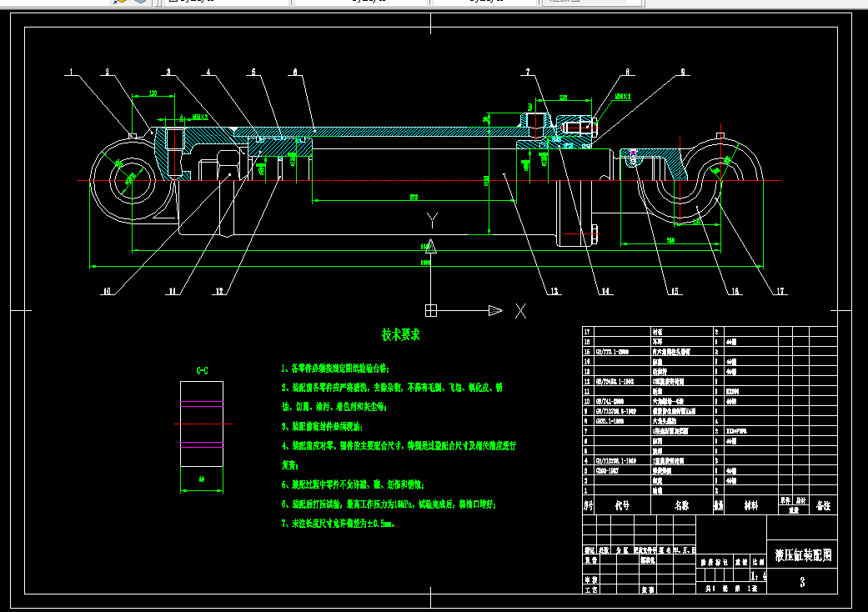The height and width of the screenshot is (612, 868).
Task: Select part balloon number 4 at top
Action: [x=208, y=72]
